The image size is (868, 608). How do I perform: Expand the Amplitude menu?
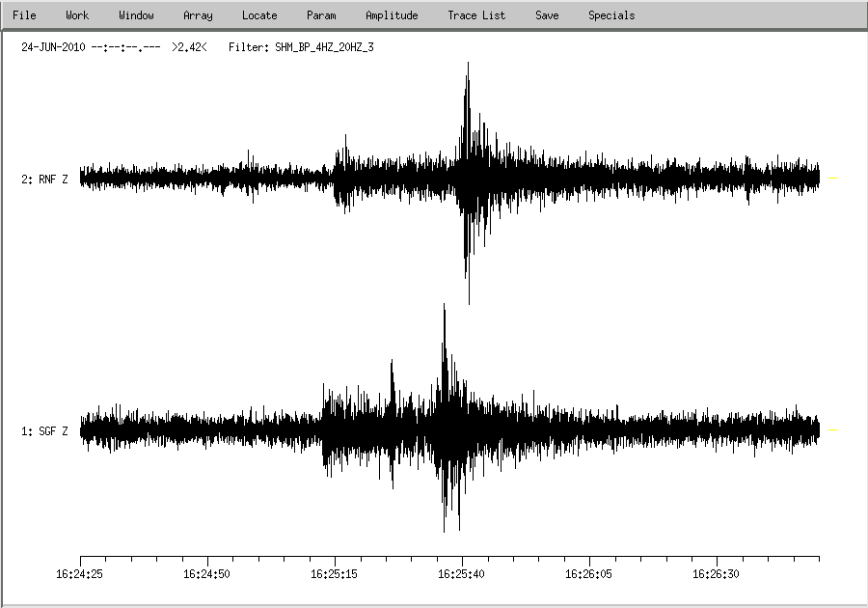pyautogui.click(x=392, y=15)
